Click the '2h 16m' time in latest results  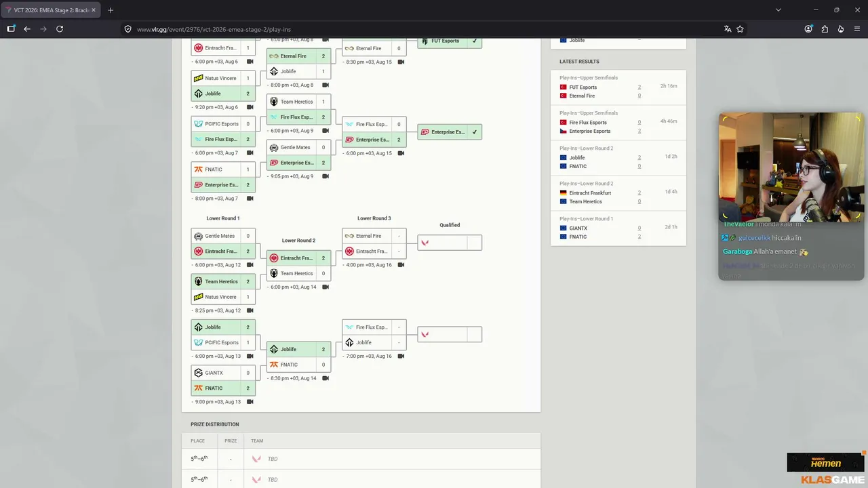coord(669,86)
